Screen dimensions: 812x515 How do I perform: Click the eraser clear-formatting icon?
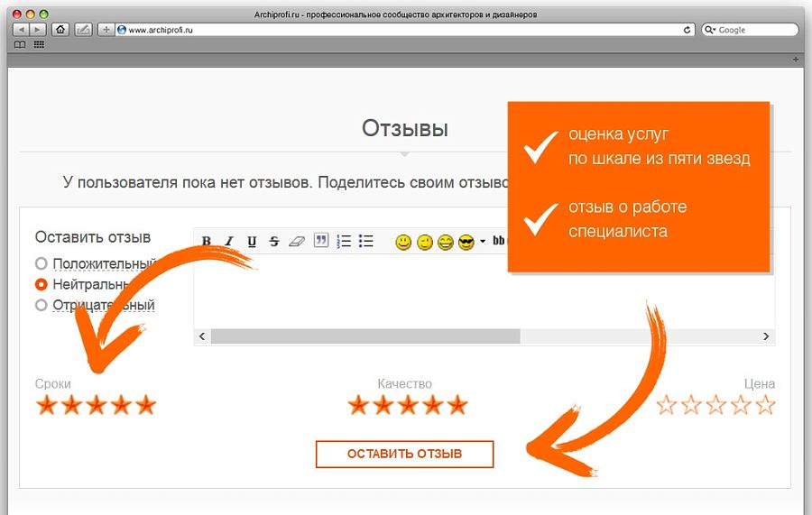tap(297, 241)
